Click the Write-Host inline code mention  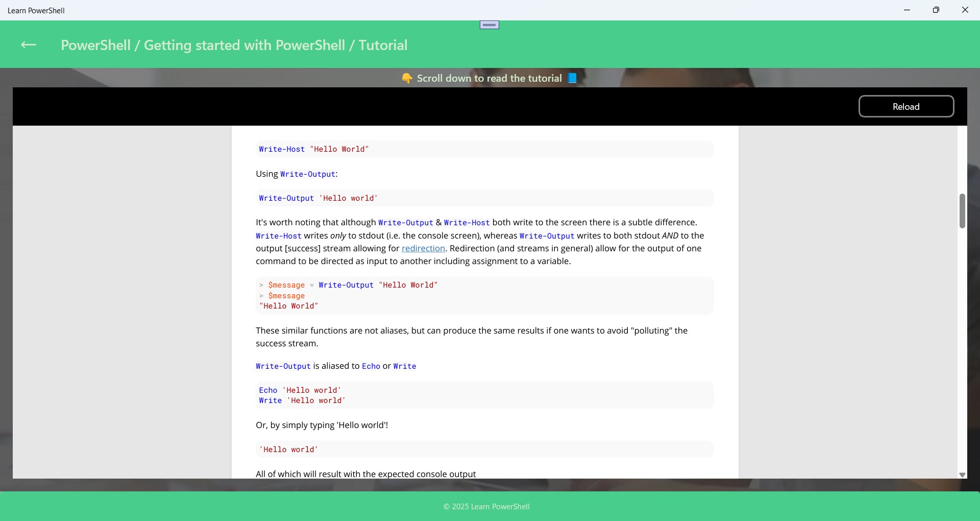[x=467, y=223]
